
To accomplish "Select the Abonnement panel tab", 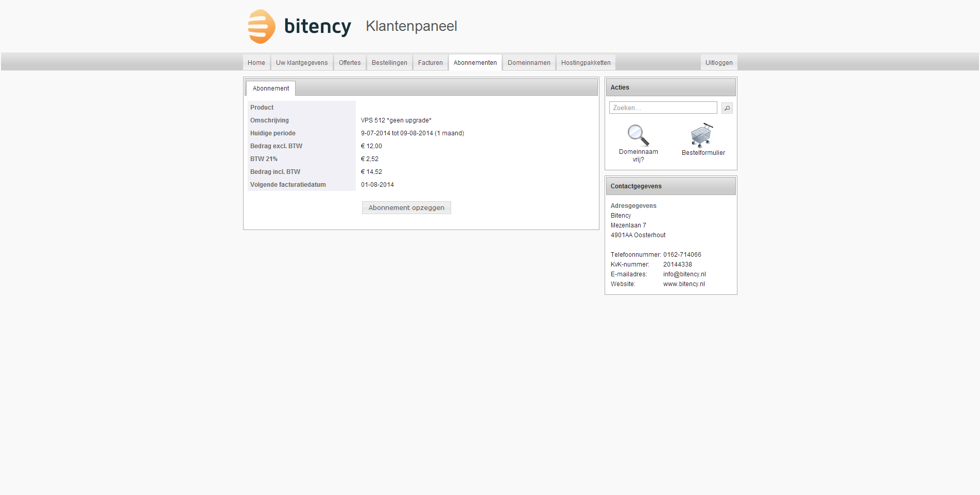I will click(x=270, y=89).
